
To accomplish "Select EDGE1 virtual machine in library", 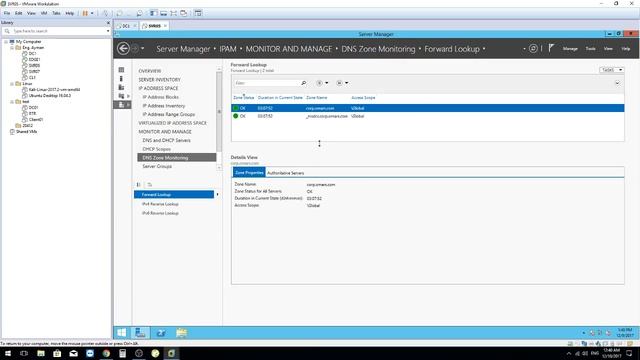I will 31,60.
